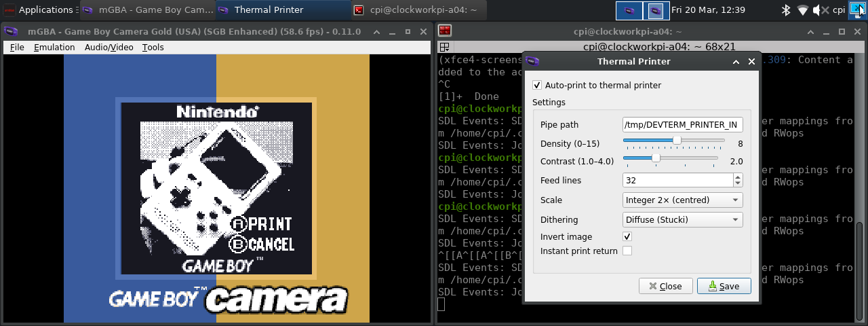Image resolution: width=868 pixels, height=326 pixels.
Task: Click Thermal Printer dialog title bar icon
Action: pyautogui.click(x=533, y=61)
